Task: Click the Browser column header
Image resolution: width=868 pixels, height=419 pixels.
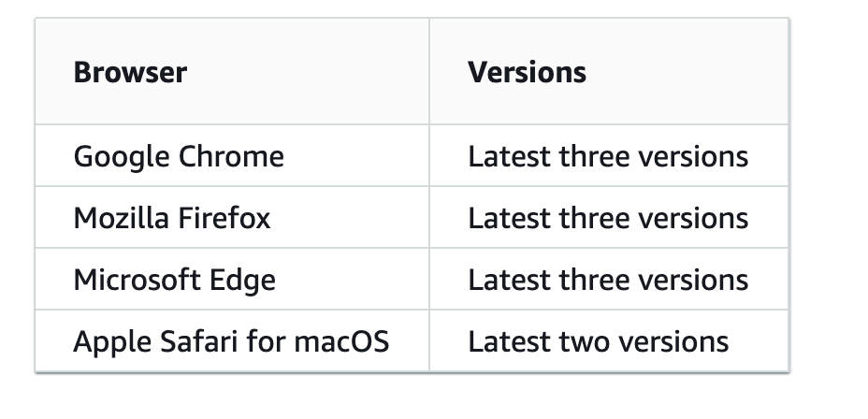Action: click(232, 71)
